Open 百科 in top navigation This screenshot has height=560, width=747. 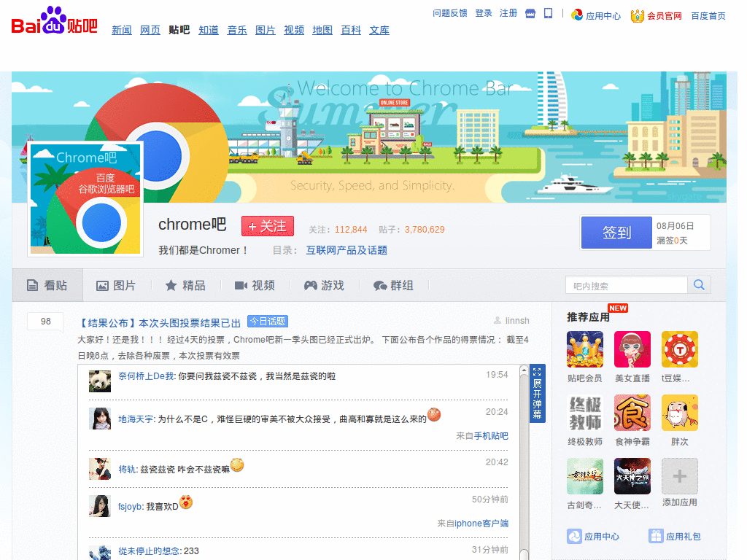coord(351,30)
